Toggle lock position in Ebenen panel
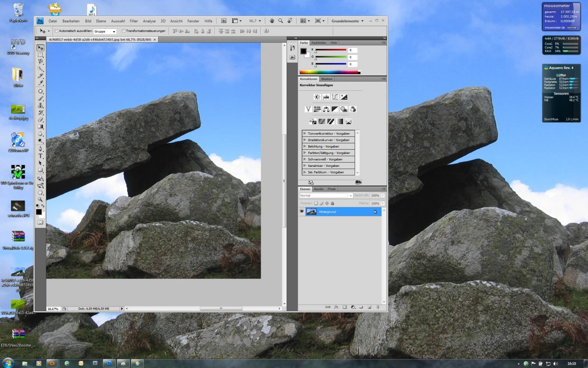This screenshot has height=368, width=588. tap(327, 203)
